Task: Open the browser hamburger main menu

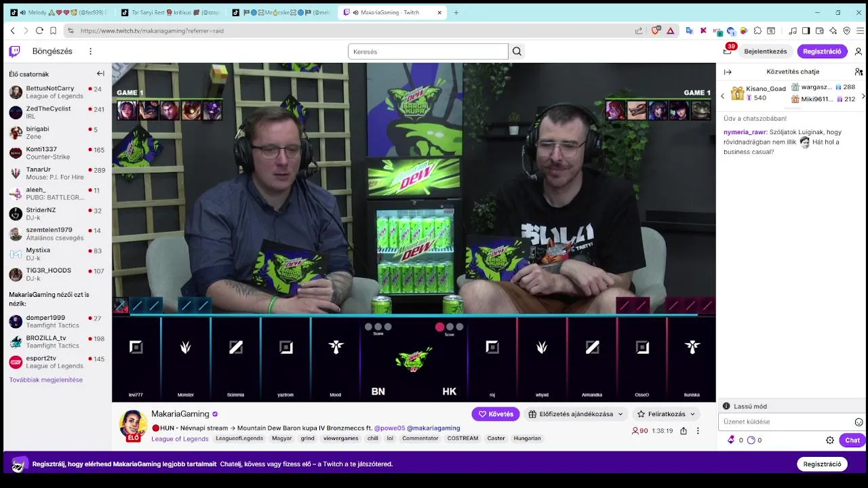Action: (860, 30)
